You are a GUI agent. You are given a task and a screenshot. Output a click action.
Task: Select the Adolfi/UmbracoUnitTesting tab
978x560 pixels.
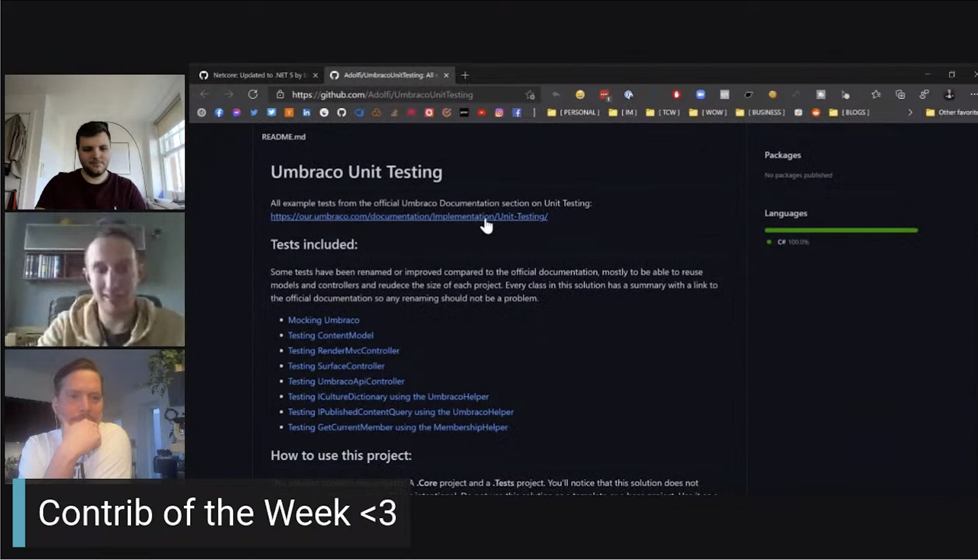389,75
